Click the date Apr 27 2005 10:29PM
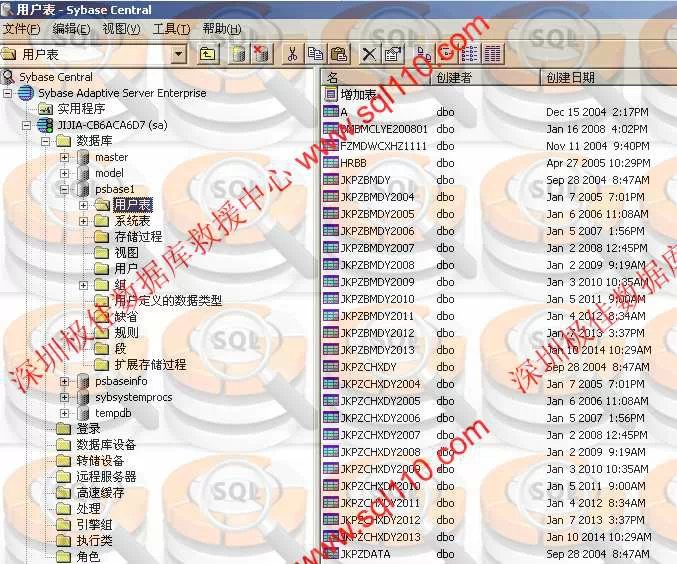The width and height of the screenshot is (677, 564). tap(598, 163)
